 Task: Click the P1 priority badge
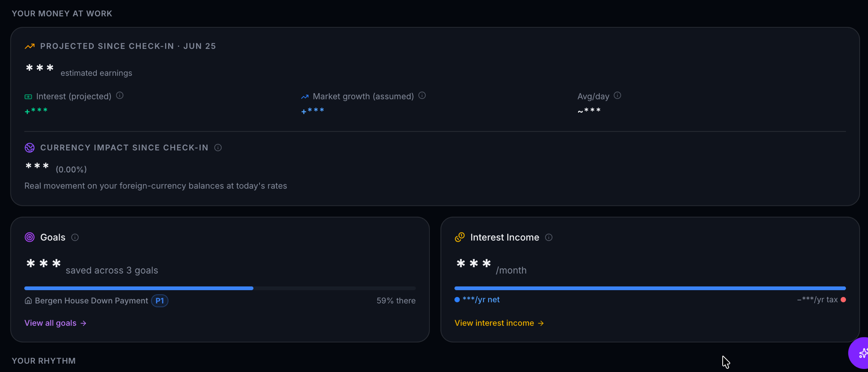[160, 300]
